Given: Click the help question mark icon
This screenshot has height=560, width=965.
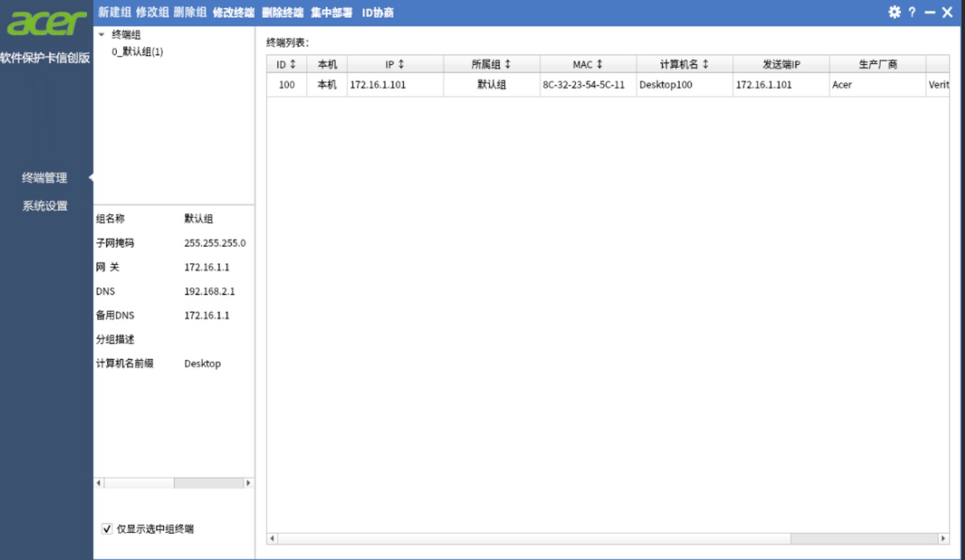Looking at the screenshot, I should (912, 12).
